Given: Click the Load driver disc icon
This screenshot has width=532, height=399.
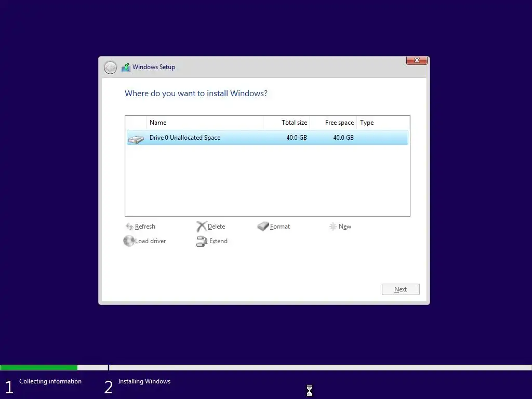Looking at the screenshot, I should pos(129,241).
